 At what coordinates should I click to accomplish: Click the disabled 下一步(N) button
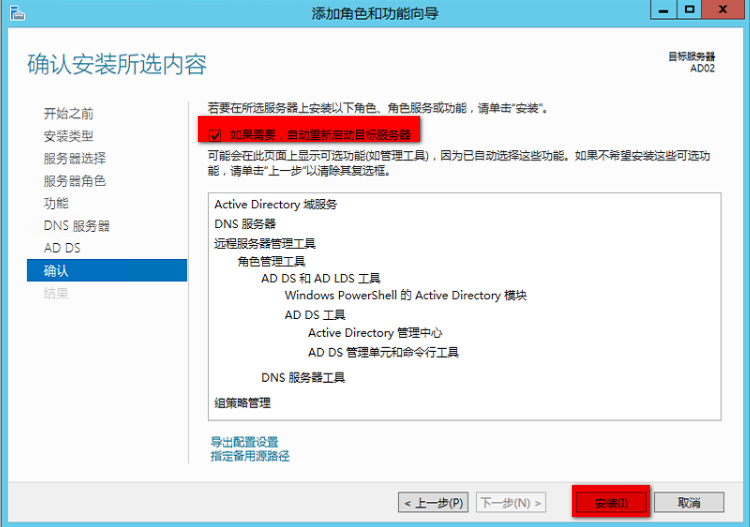coord(510,503)
